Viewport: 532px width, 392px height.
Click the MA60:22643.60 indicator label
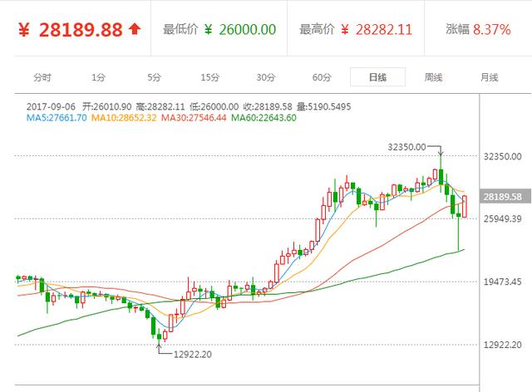pos(264,118)
